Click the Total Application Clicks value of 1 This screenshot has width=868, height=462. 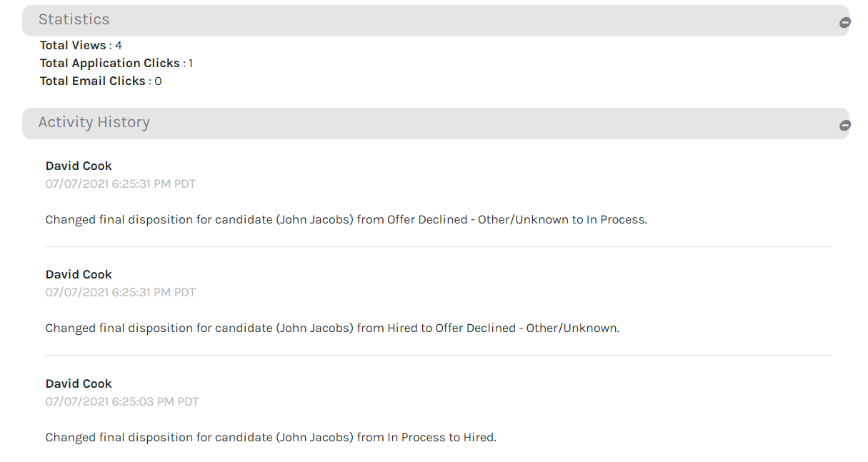click(191, 64)
